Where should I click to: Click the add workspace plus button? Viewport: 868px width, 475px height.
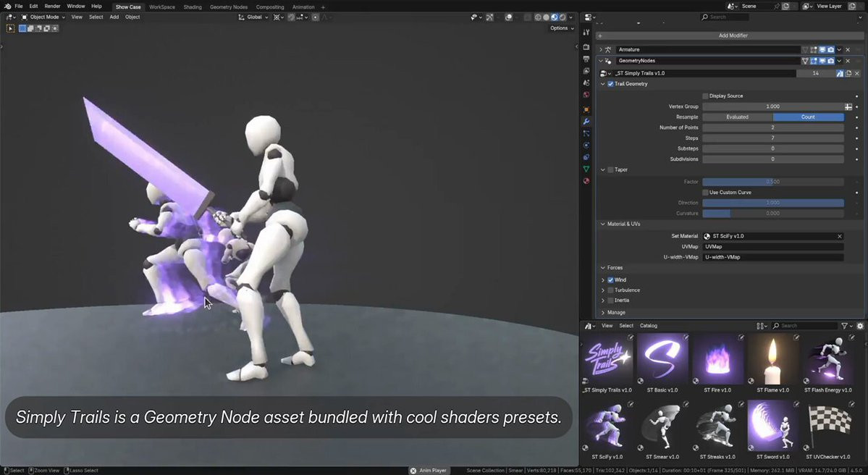(x=324, y=7)
